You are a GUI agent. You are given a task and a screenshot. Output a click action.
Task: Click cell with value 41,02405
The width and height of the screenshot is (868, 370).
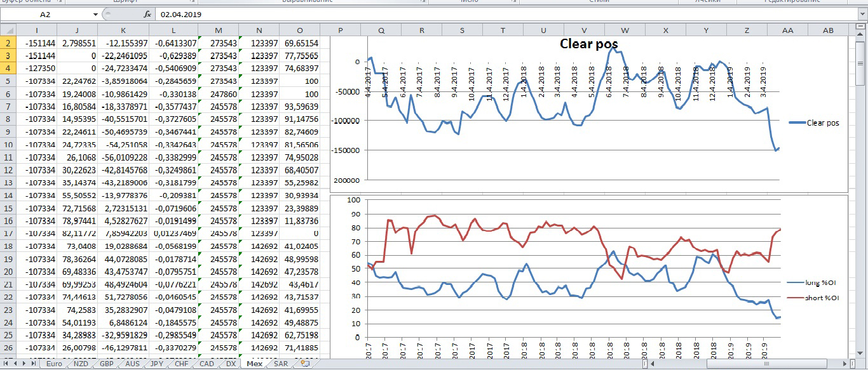[x=299, y=246]
